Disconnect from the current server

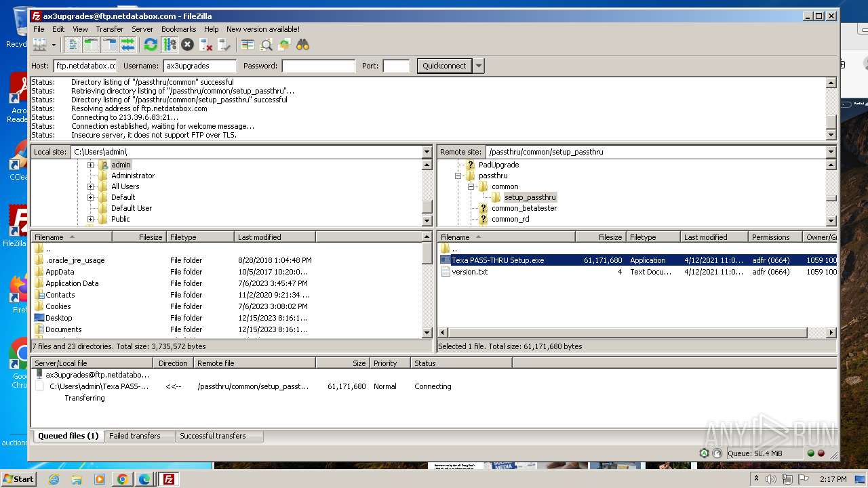click(x=206, y=45)
